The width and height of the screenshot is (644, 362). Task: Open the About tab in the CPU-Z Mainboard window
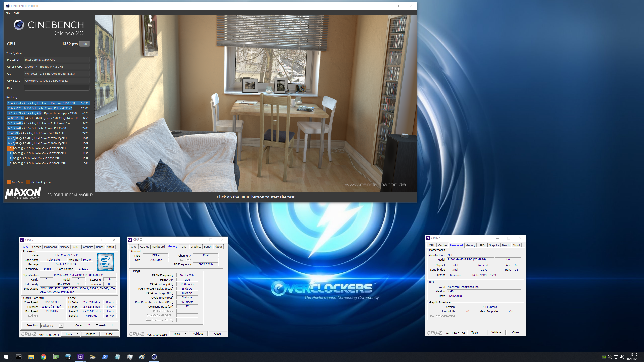click(516, 245)
